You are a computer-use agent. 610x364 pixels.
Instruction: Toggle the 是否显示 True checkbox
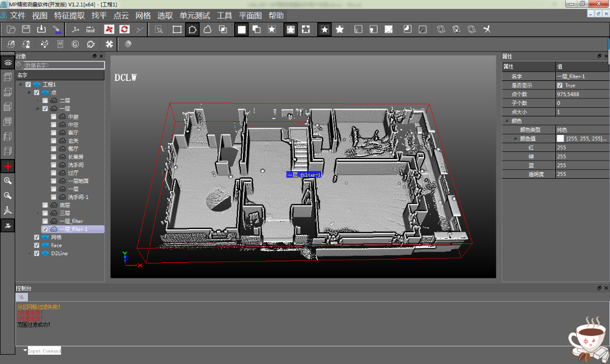click(x=560, y=86)
